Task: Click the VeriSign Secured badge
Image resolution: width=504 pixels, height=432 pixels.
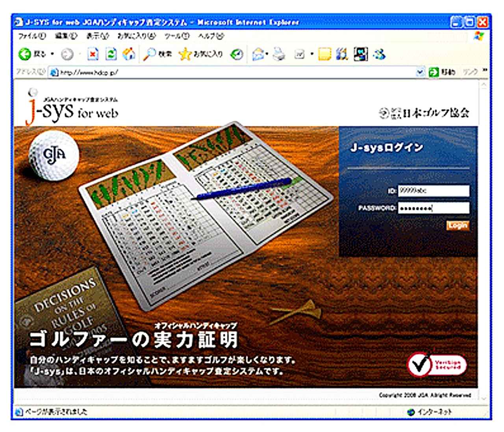Action: pyautogui.click(x=437, y=365)
